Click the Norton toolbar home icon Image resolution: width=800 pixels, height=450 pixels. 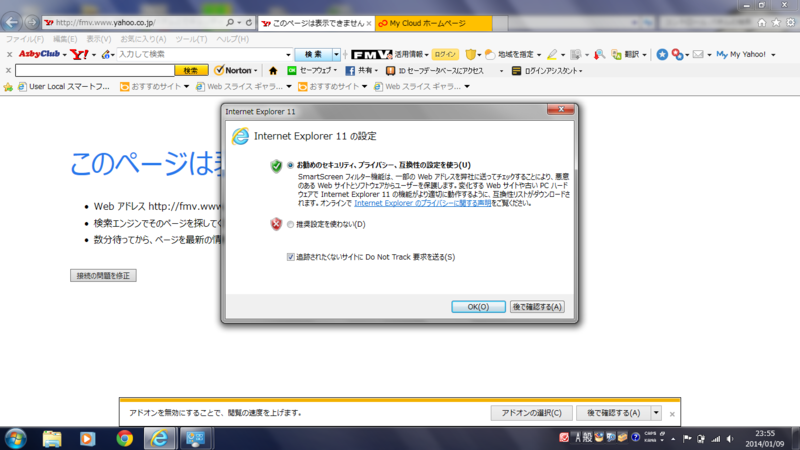273,70
